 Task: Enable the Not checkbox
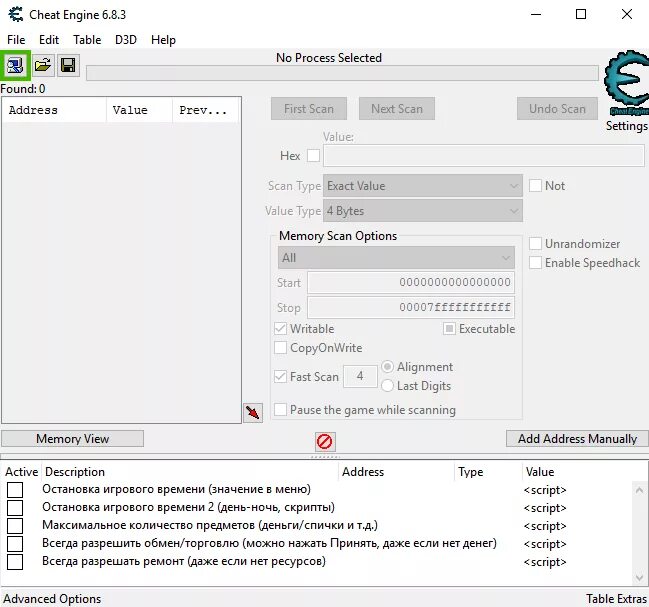(x=535, y=185)
